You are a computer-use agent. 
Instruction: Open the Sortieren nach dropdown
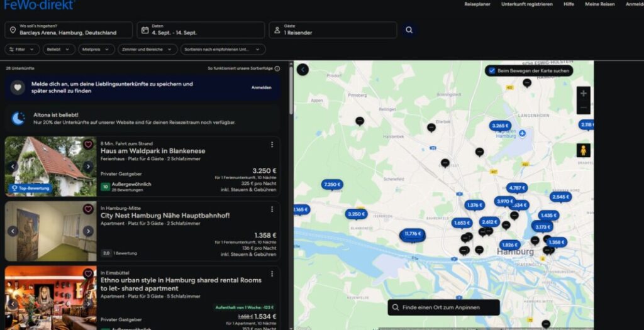pos(223,49)
